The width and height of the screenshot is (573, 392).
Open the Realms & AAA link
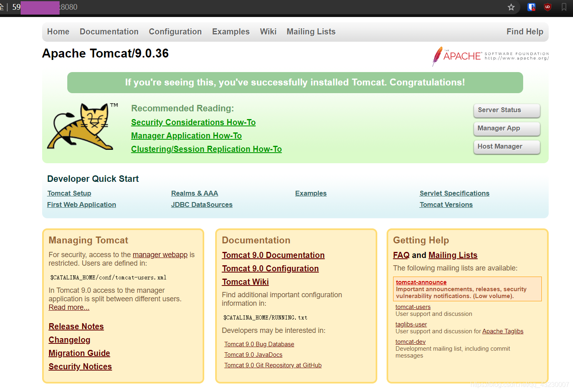point(195,194)
